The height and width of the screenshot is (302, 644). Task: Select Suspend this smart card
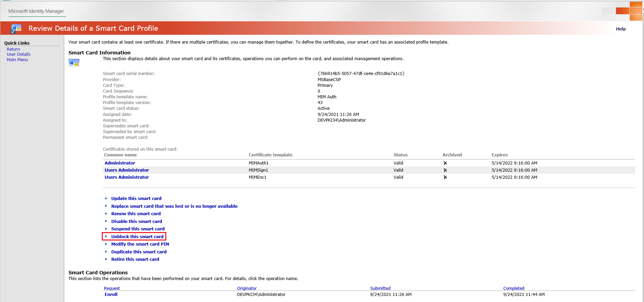[x=138, y=229]
